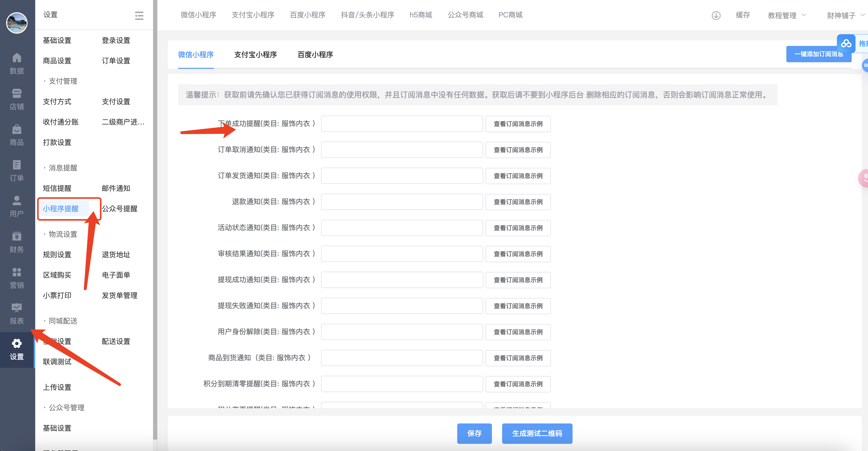The height and width of the screenshot is (451, 868).
Task: Open 短信提醒 in settings menu
Action: tap(57, 188)
